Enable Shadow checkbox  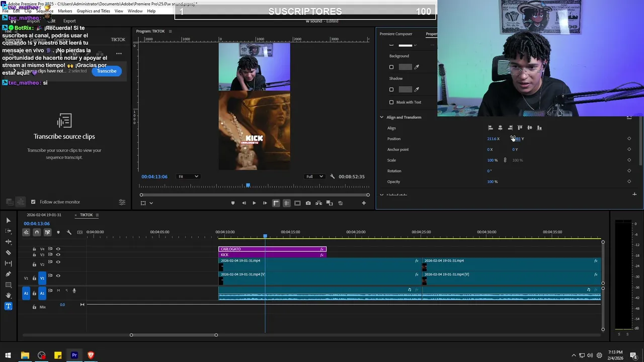[391, 89]
